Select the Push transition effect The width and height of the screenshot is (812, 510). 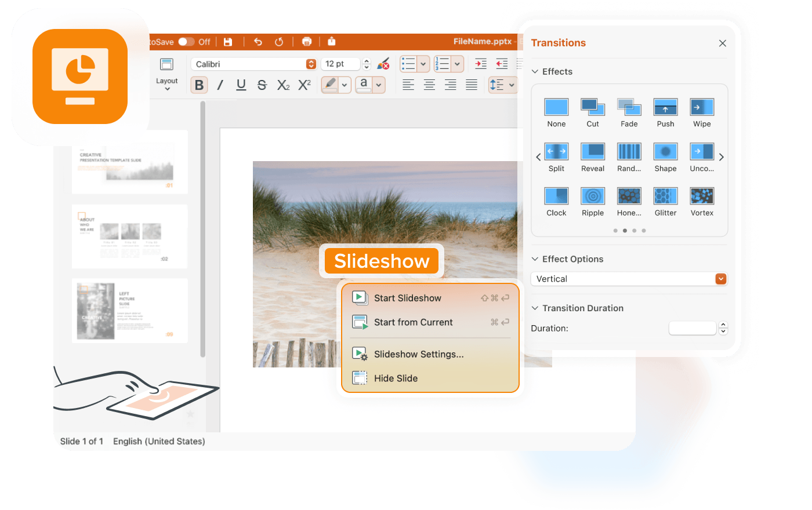(x=666, y=113)
